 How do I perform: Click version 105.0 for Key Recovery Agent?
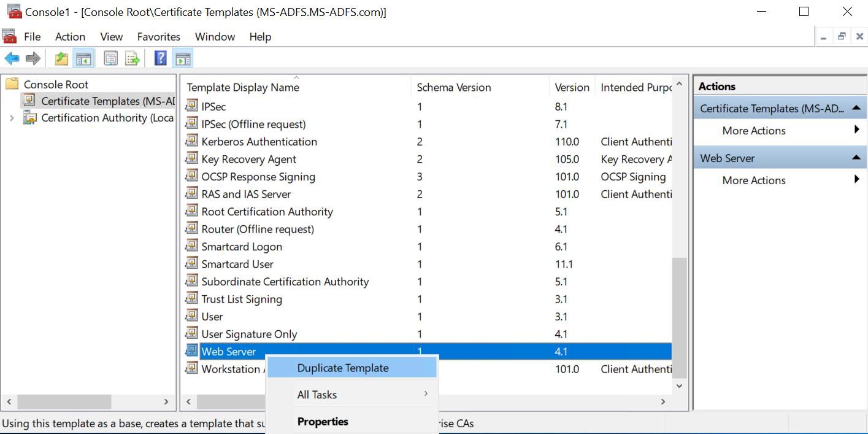(567, 159)
